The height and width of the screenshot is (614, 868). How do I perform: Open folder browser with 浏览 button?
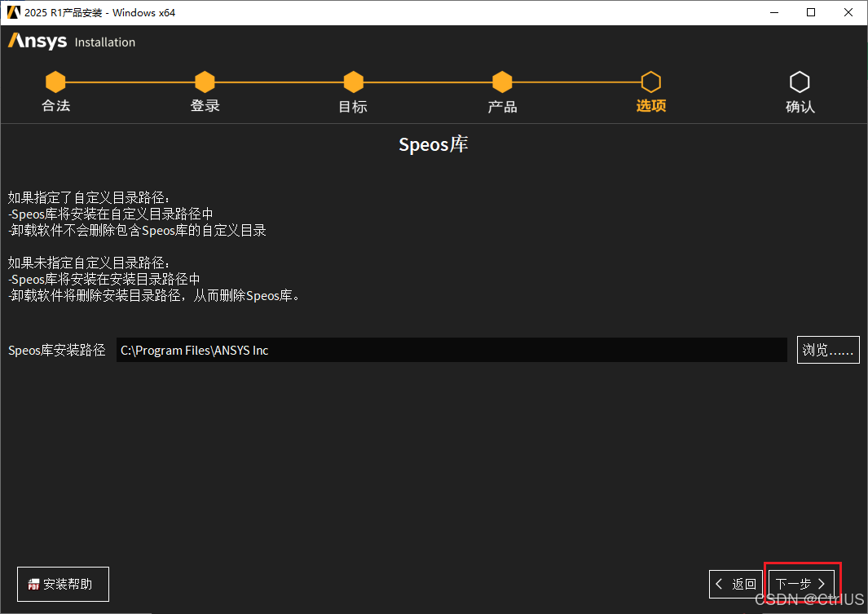828,350
